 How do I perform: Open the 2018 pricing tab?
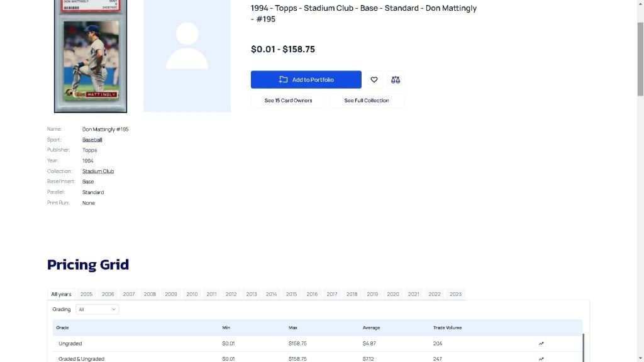pyautogui.click(x=352, y=294)
